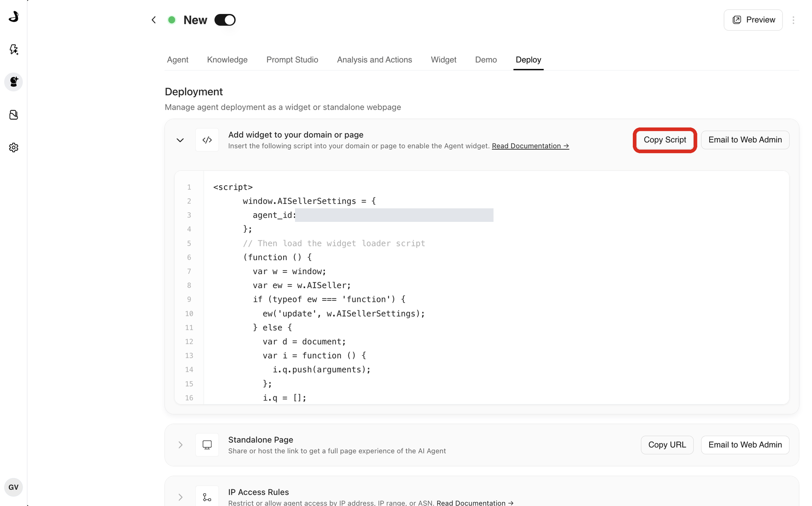Open widget Read Documentation link
The image size is (812, 506).
[x=531, y=146]
